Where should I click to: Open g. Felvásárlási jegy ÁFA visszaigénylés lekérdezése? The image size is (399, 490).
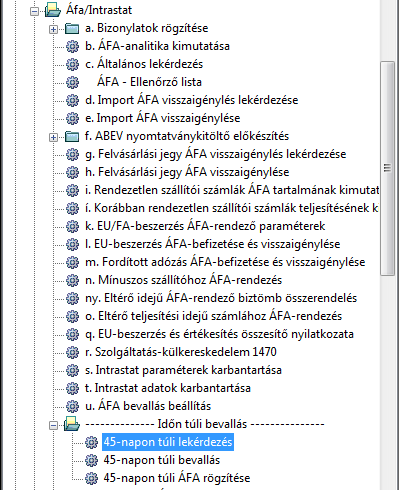216,154
